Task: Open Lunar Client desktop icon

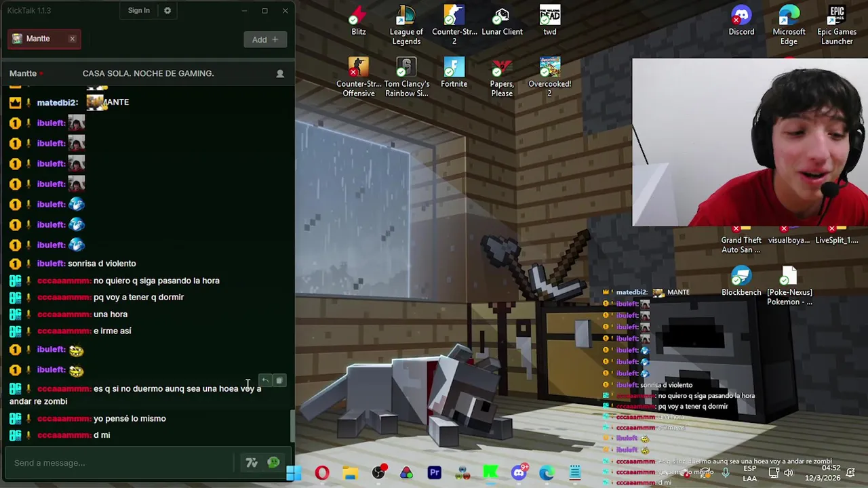Action: 502,21
